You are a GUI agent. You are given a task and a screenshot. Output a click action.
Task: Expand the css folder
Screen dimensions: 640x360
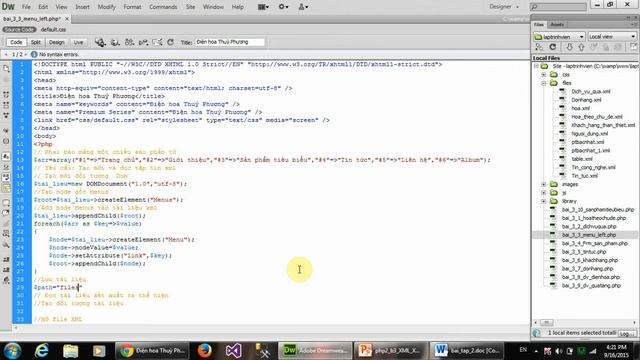click(x=544, y=75)
